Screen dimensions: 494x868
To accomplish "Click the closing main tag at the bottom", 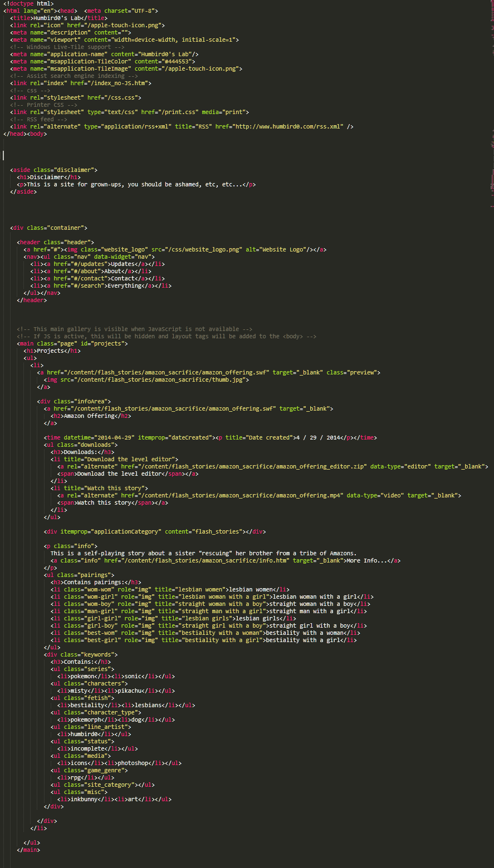I will (28, 850).
